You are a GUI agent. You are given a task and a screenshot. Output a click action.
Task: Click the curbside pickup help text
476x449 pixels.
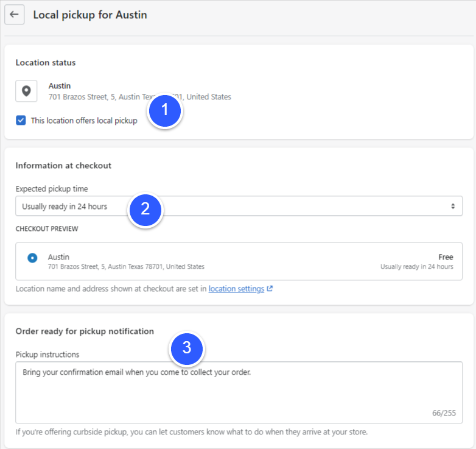pyautogui.click(x=192, y=432)
